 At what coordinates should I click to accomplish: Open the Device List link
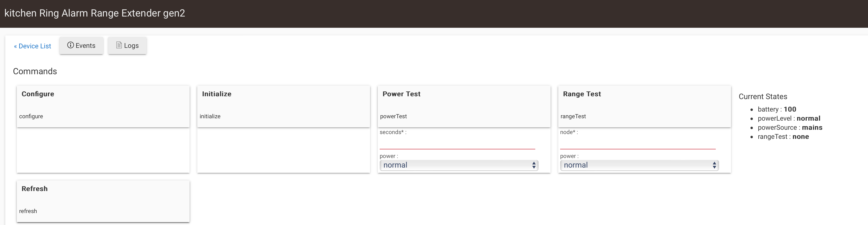click(32, 46)
